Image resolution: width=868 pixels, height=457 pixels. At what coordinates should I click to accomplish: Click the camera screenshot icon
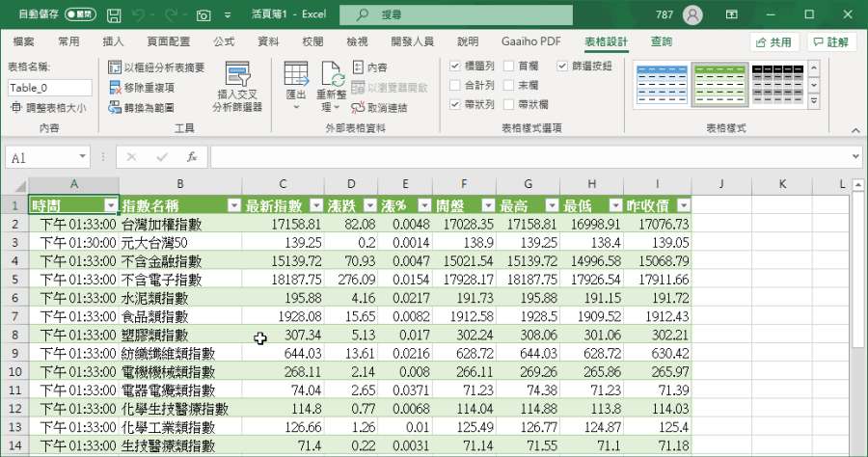203,14
